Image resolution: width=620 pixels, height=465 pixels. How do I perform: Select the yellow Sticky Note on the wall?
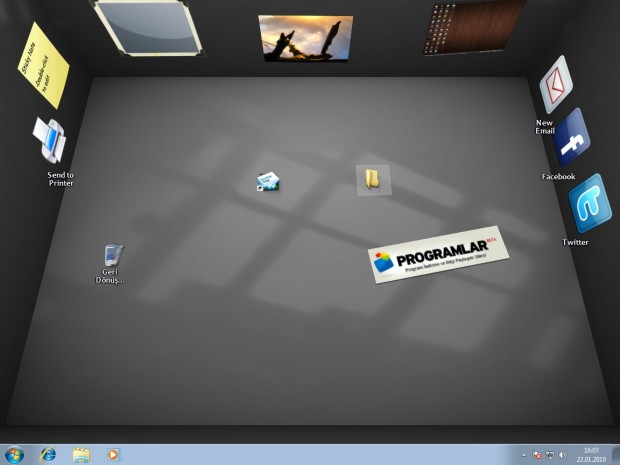(x=43, y=65)
